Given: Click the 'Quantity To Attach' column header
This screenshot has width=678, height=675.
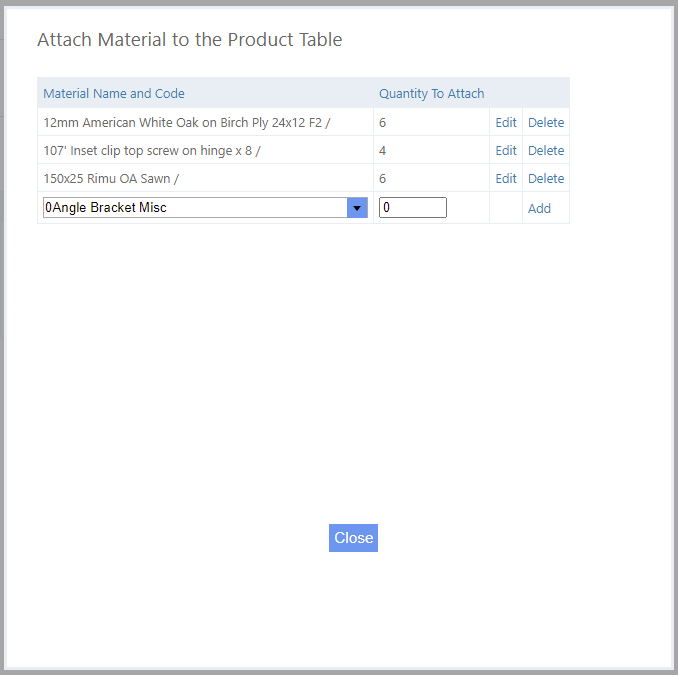Looking at the screenshot, I should click(x=431, y=93).
